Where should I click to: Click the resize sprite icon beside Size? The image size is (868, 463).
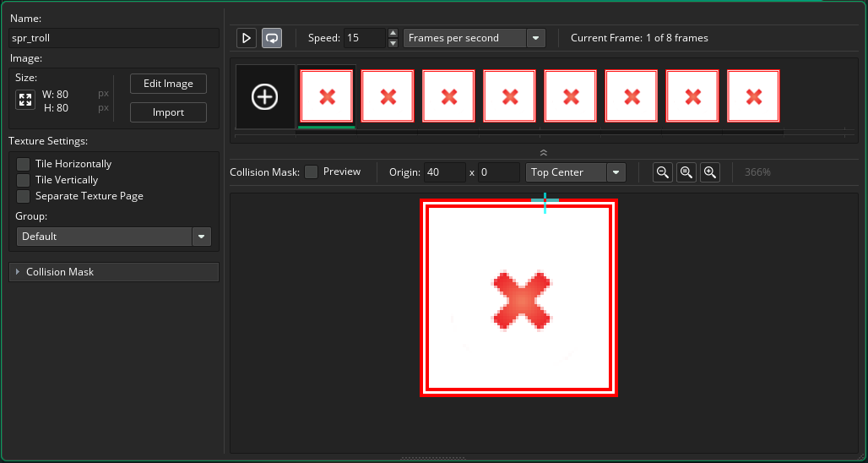click(25, 101)
